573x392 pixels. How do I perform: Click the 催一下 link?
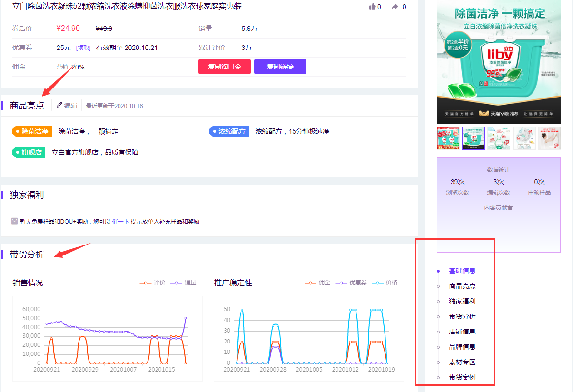click(120, 222)
